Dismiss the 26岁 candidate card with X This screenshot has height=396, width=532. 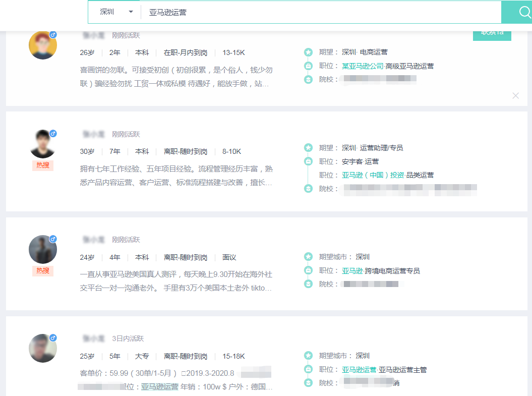tap(516, 96)
